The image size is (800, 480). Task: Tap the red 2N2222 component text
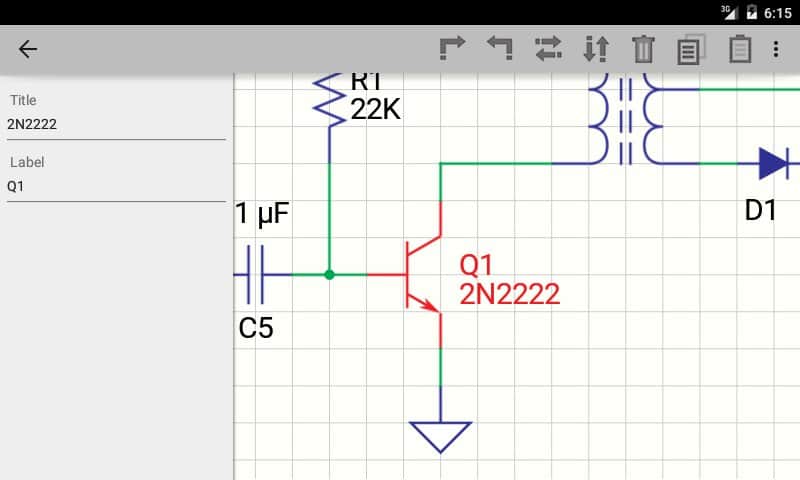(x=509, y=294)
